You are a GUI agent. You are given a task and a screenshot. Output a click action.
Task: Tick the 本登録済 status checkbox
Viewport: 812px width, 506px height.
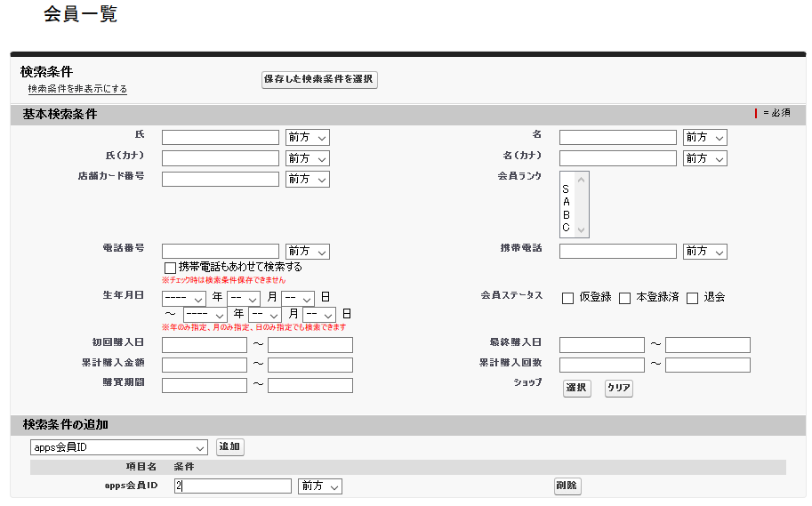click(x=624, y=298)
